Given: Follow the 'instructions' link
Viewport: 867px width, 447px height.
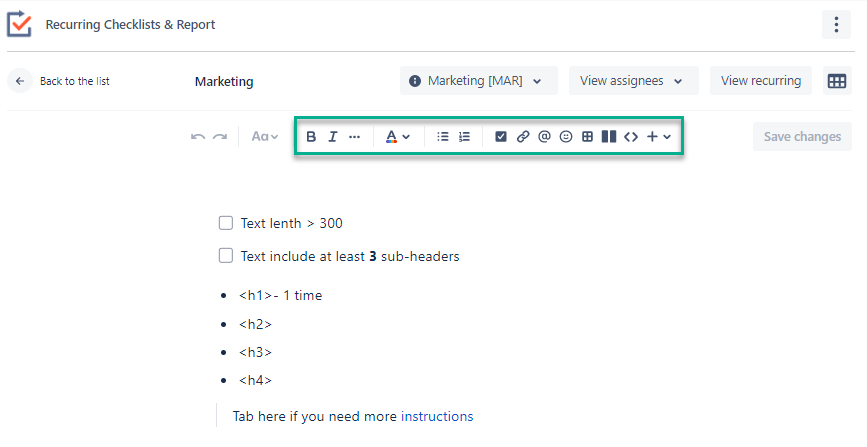Looking at the screenshot, I should click(437, 416).
